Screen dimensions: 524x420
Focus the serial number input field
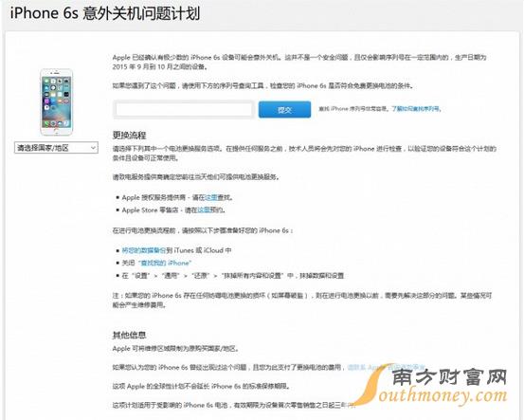(184, 109)
